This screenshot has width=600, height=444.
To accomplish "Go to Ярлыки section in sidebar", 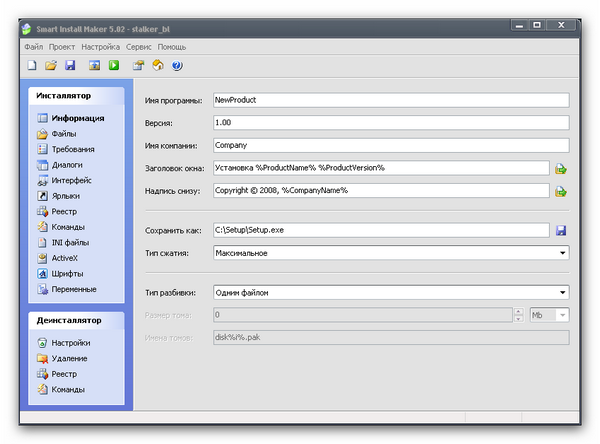I will pos(66,196).
